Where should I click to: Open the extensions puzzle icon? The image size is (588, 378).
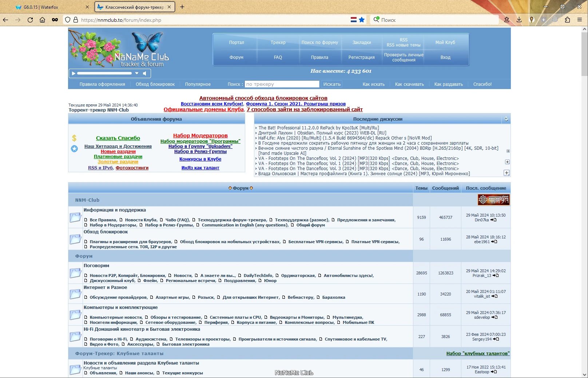[567, 20]
